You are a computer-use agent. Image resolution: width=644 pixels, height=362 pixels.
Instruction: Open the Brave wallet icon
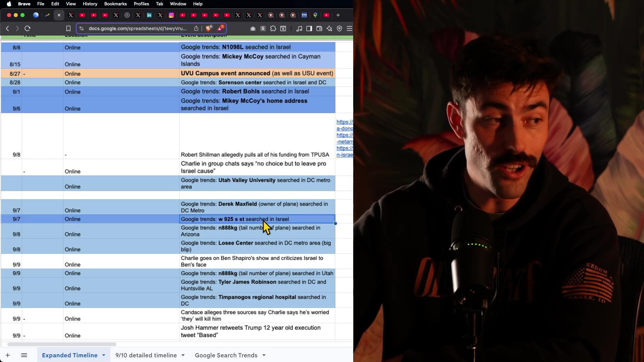pyautogui.click(x=319, y=28)
